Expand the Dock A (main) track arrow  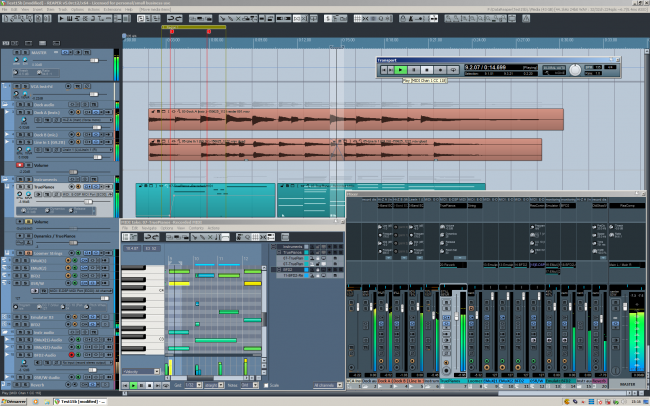7,112
